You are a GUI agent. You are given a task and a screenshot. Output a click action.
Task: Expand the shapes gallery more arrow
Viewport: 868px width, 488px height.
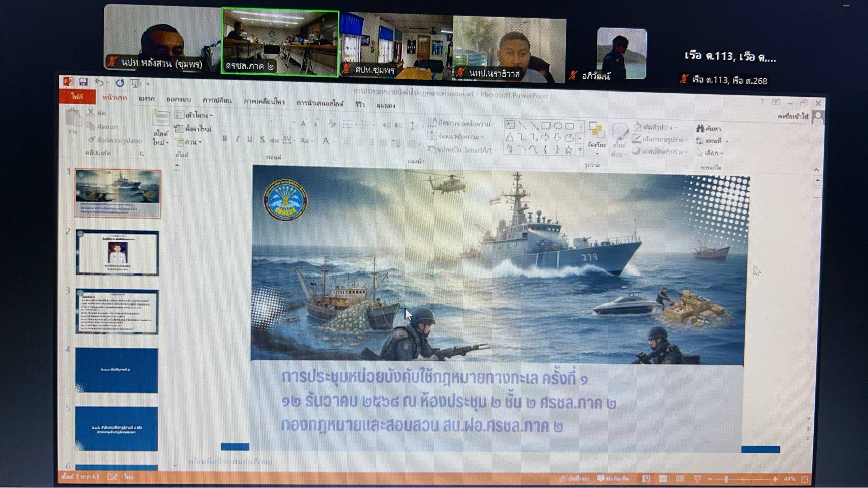[580, 150]
